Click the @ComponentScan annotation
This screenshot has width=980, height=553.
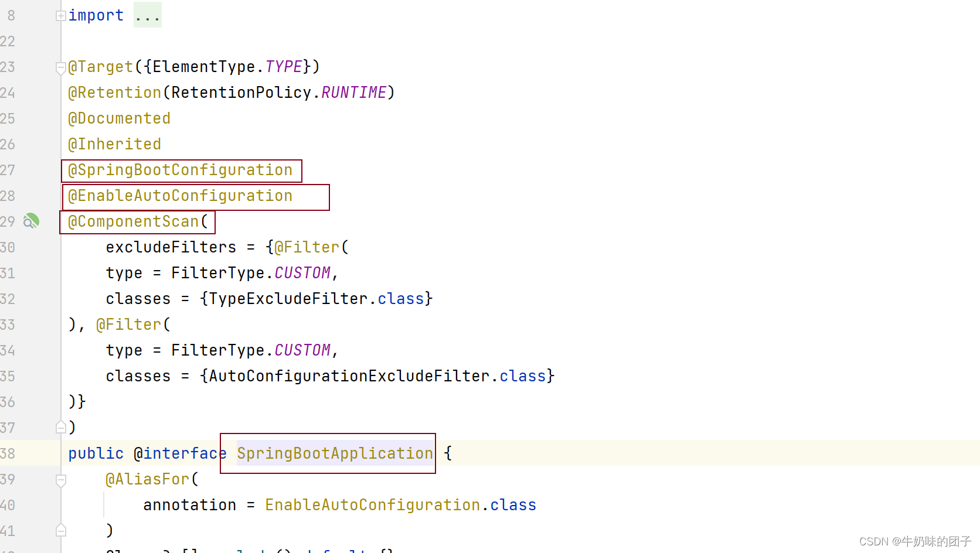[134, 221]
